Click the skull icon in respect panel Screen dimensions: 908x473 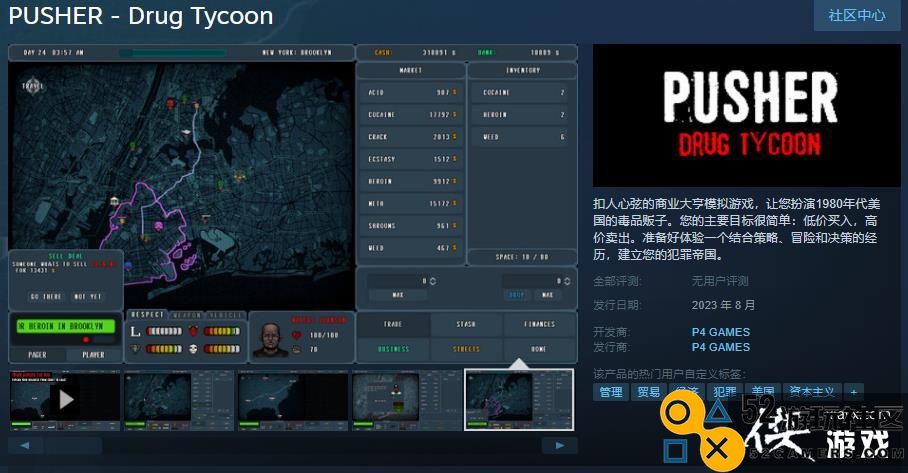tap(193, 349)
